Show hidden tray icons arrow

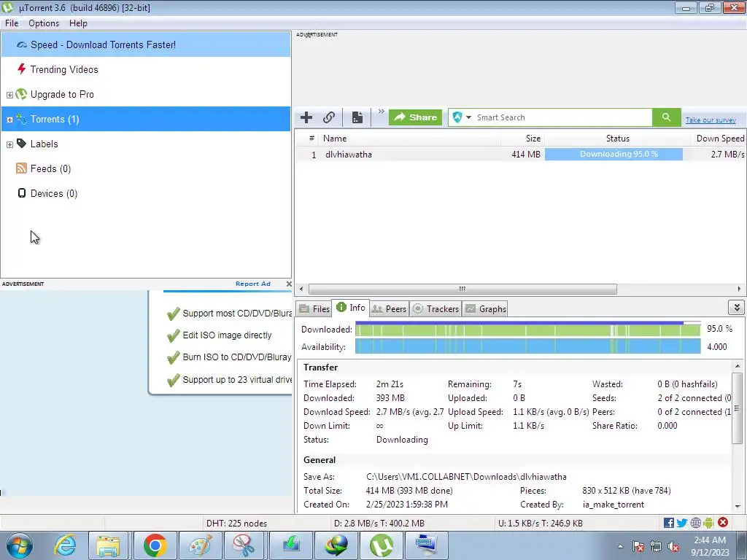(x=620, y=546)
